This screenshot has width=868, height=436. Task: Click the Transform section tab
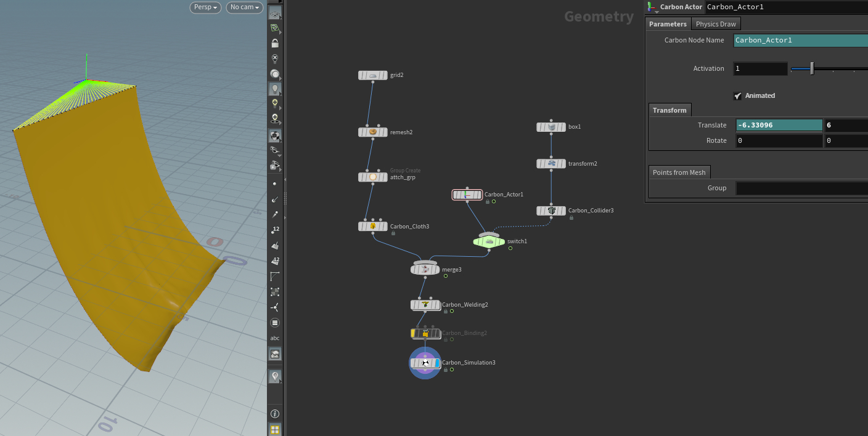(x=669, y=110)
